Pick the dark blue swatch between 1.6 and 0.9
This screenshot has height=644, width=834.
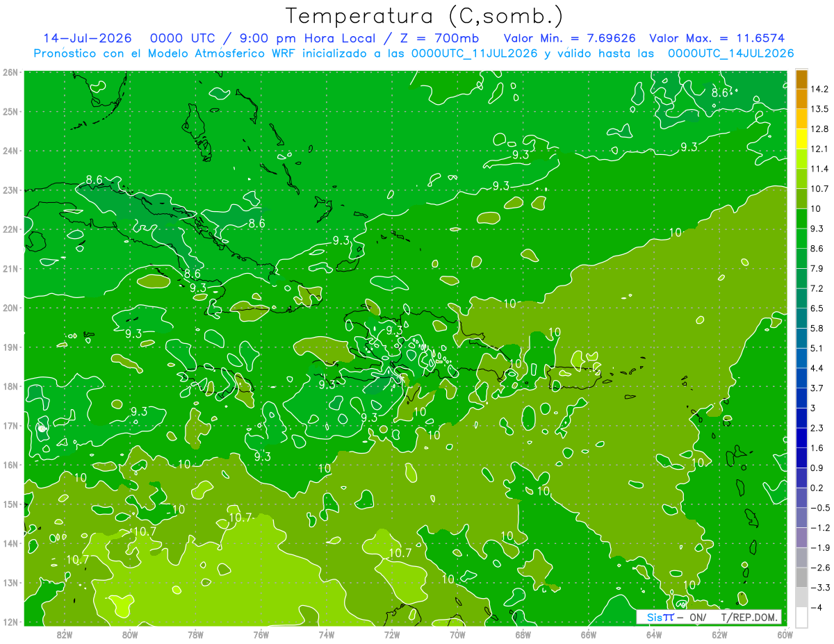(x=801, y=458)
